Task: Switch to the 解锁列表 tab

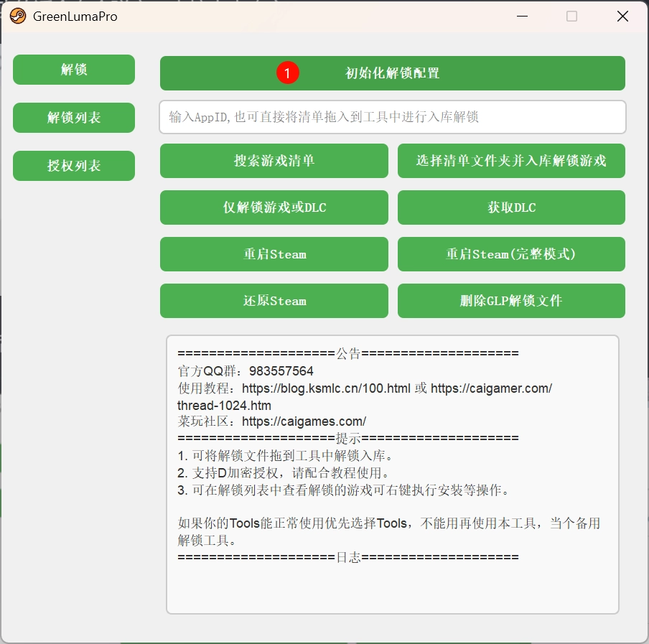Action: [x=74, y=118]
